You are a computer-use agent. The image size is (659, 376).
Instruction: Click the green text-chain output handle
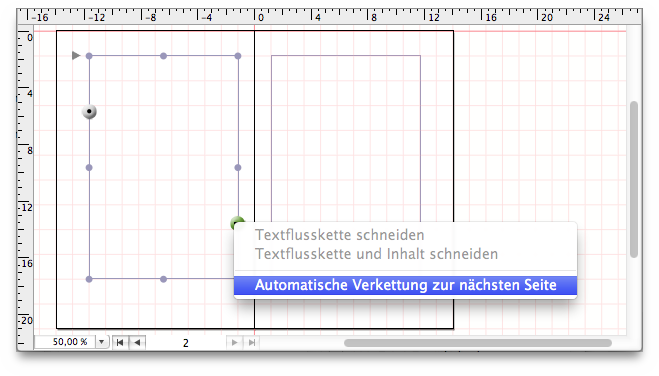pyautogui.click(x=237, y=223)
